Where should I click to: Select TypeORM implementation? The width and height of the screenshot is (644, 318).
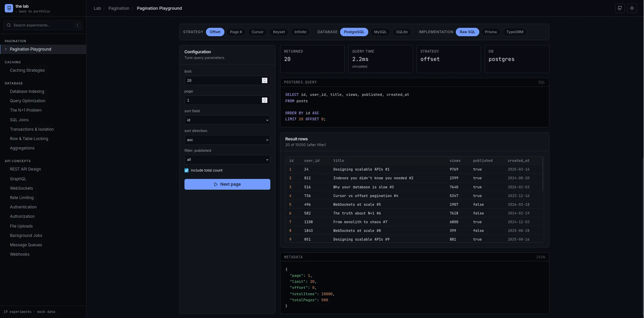coord(515,32)
